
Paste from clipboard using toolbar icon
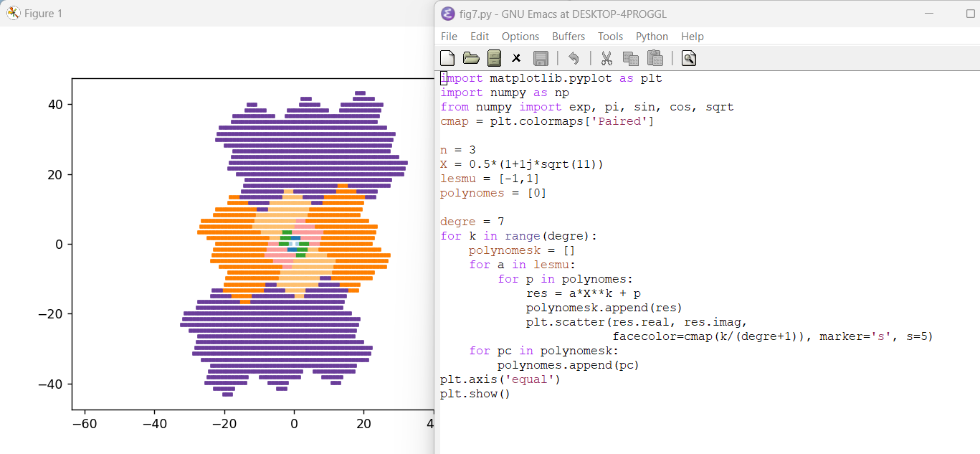click(x=655, y=58)
